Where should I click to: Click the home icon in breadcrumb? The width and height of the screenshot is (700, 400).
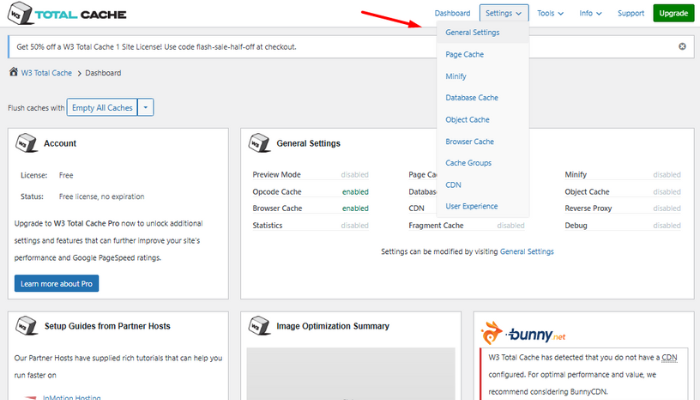tap(13, 72)
